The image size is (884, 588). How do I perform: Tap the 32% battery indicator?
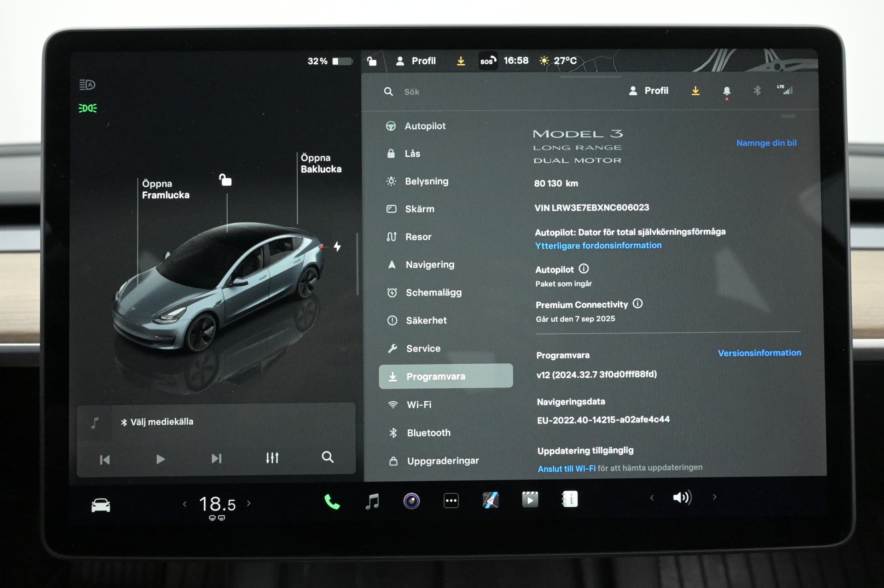[x=330, y=61]
